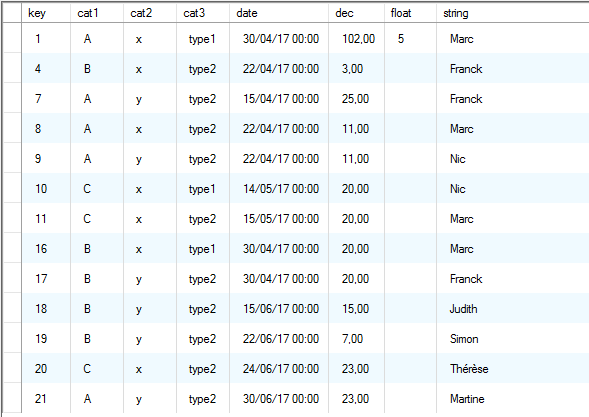The width and height of the screenshot is (589, 417).
Task: Click the date cell 14/05/17 00:00
Action: click(x=279, y=188)
